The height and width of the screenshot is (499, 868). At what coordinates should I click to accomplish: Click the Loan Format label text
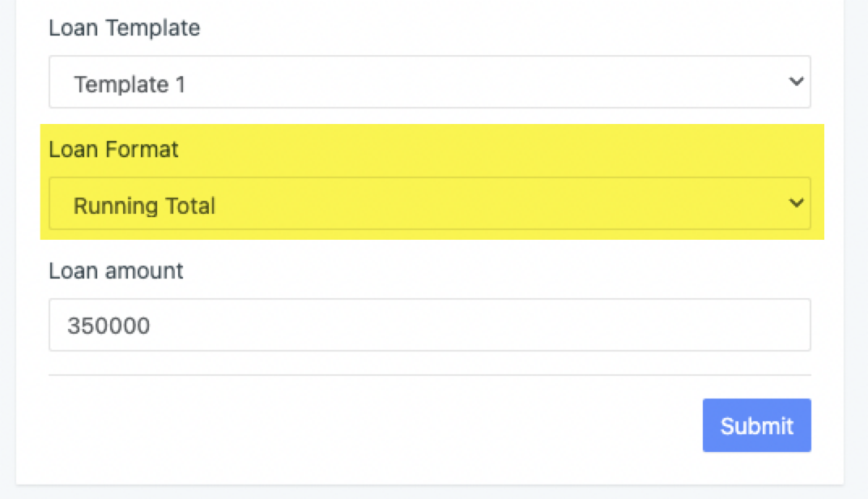(113, 150)
